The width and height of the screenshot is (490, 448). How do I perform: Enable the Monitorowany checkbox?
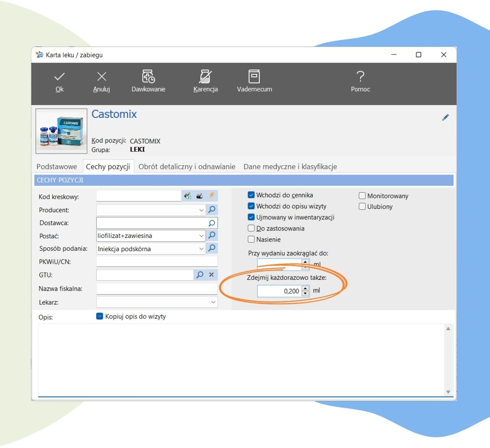pos(362,196)
